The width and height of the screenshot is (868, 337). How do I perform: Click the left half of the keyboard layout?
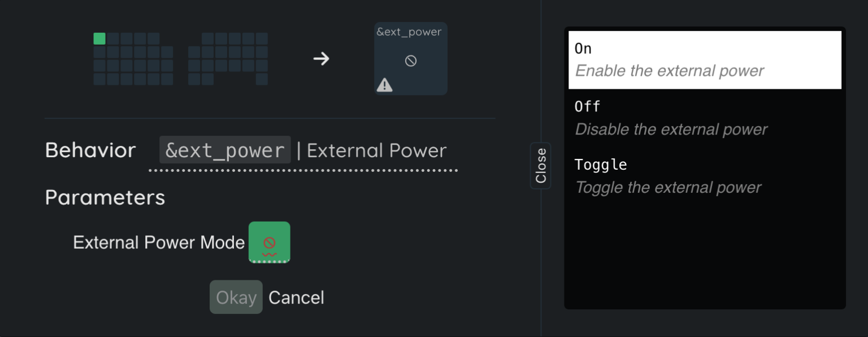coord(133,59)
